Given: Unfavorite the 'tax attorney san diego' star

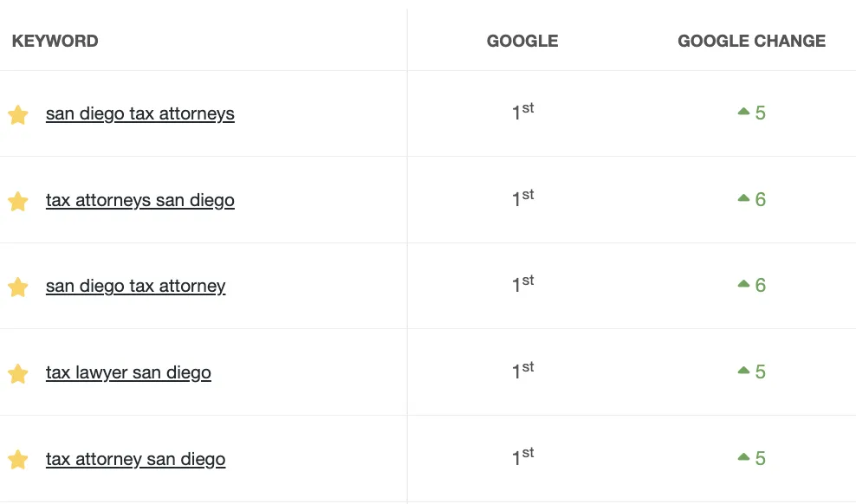Looking at the screenshot, I should click(x=18, y=460).
